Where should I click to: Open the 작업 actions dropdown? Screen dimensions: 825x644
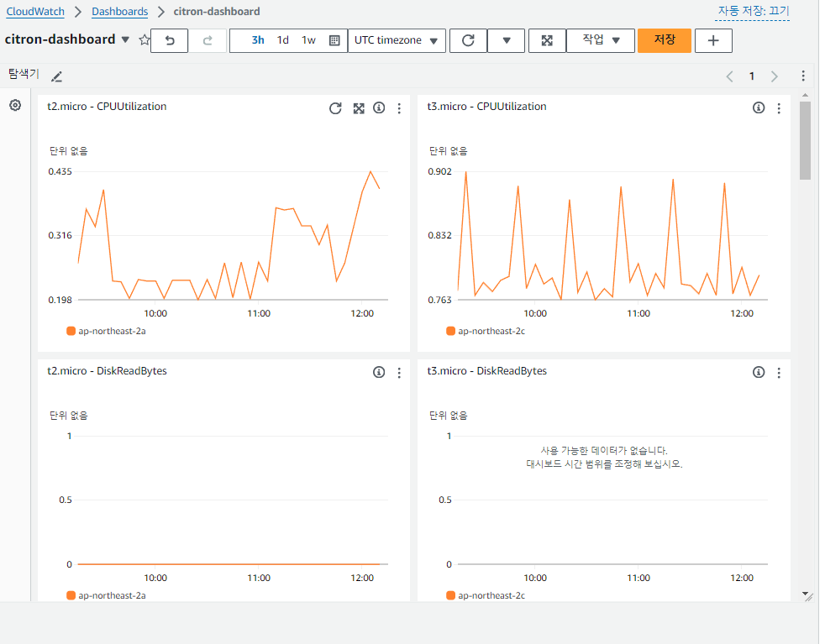point(601,40)
